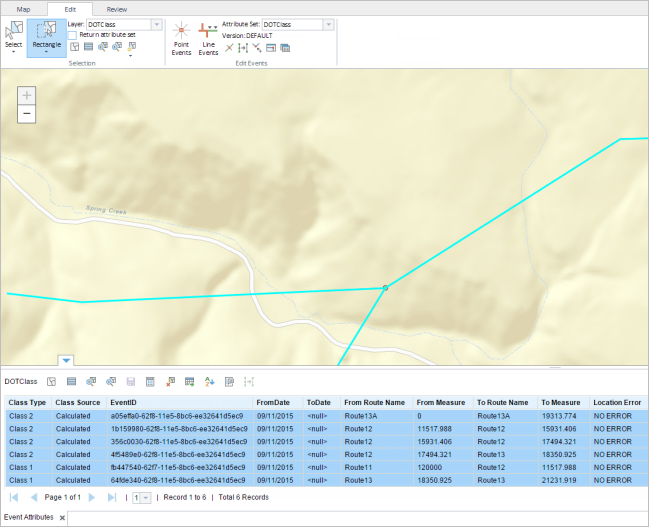Go to next page of records
The image size is (649, 527).
92,497
